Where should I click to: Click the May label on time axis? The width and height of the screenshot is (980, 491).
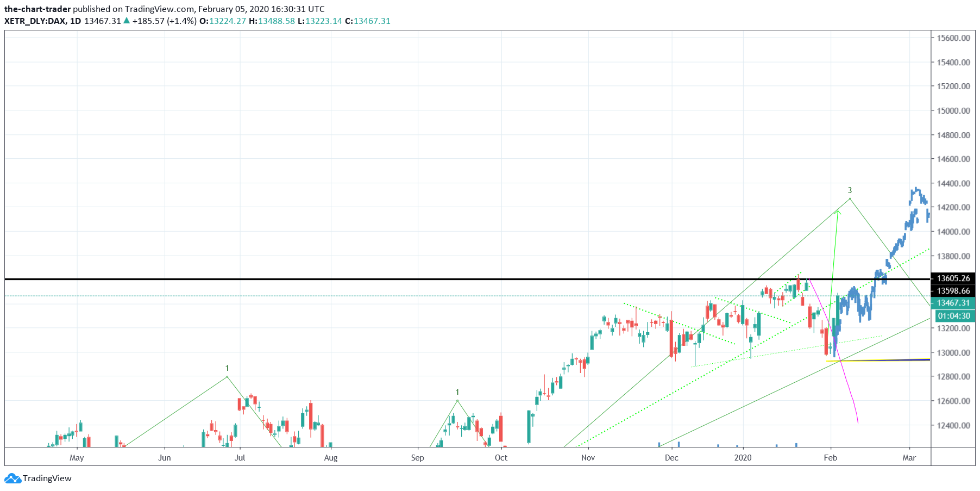77,458
